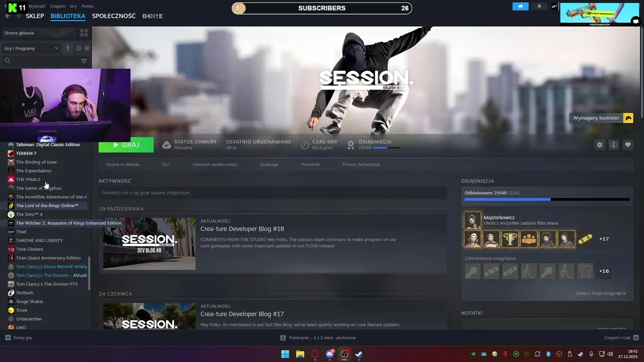Viewport: 644px width, 362px height.
Task: Open Pomoc menu
Action: [88, 6]
